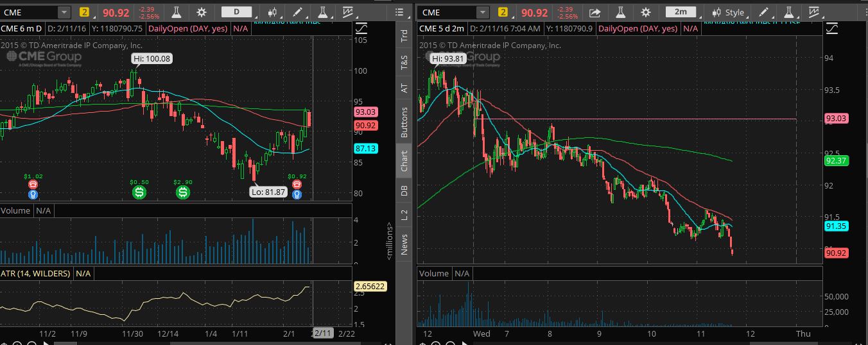Click DailyOpen study label on right chart

coord(639,29)
